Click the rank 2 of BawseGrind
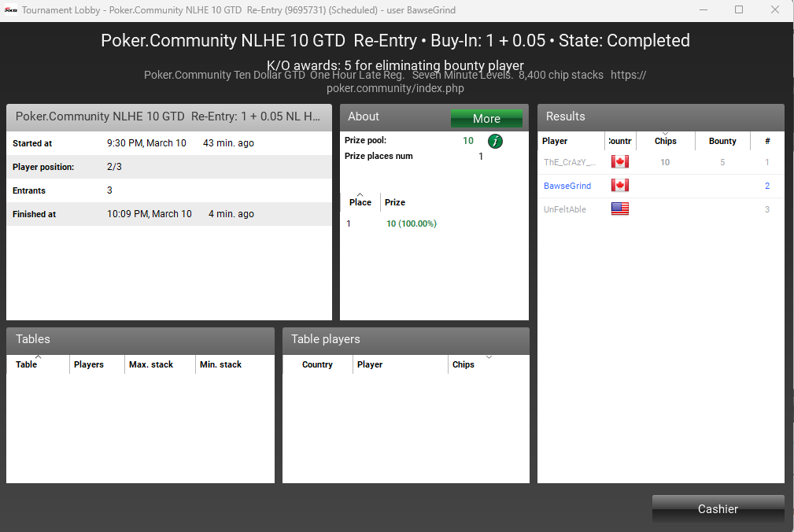 pyautogui.click(x=767, y=186)
